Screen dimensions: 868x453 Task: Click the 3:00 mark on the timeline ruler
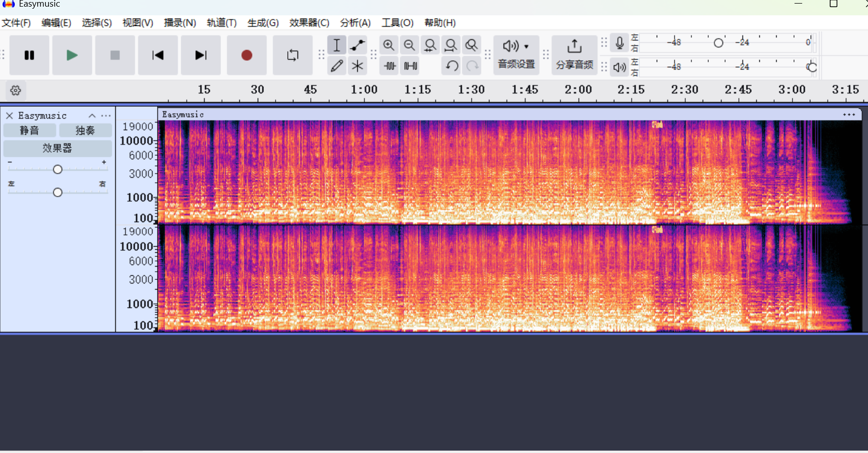pos(792,90)
